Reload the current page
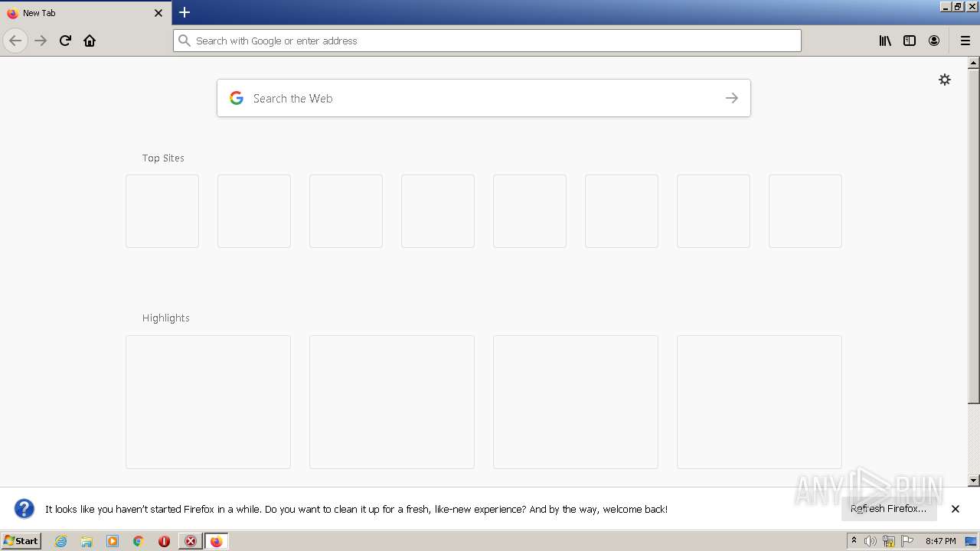This screenshot has height=551, width=980. [x=65, y=41]
